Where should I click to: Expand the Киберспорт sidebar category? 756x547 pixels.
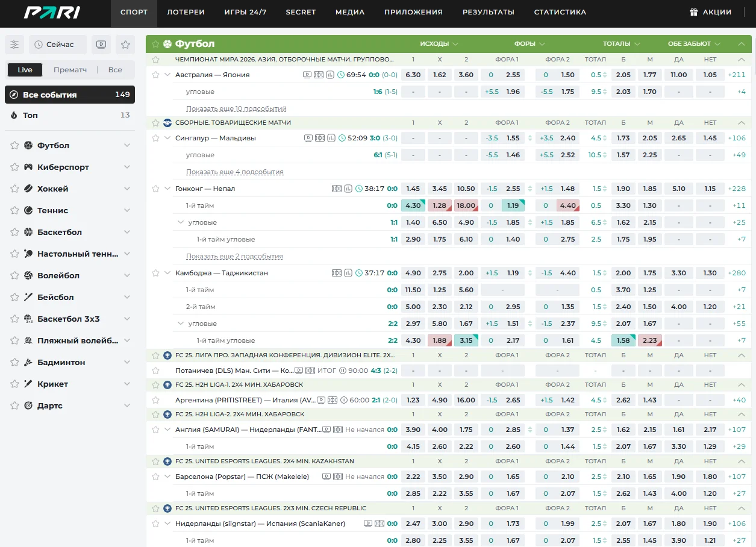click(127, 167)
